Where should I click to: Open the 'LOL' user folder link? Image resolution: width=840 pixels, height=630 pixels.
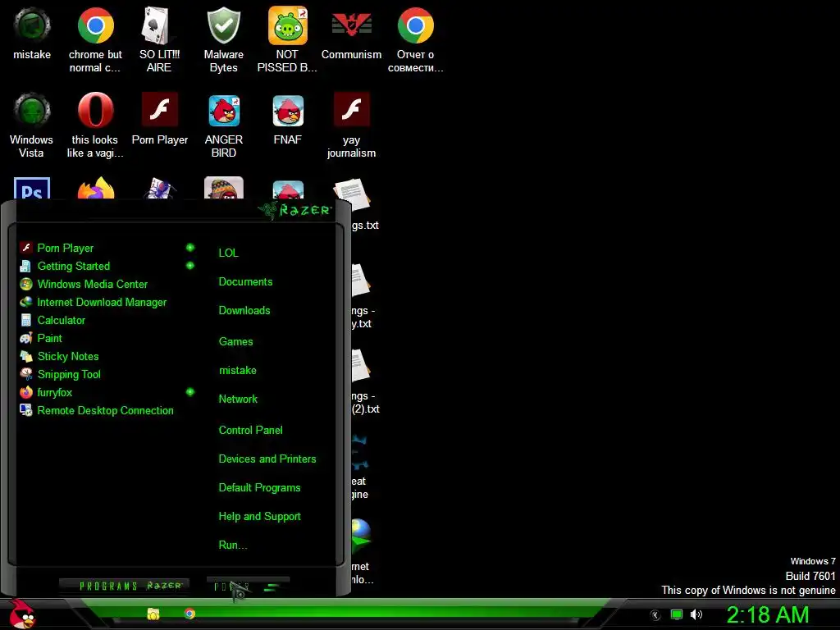tap(228, 253)
